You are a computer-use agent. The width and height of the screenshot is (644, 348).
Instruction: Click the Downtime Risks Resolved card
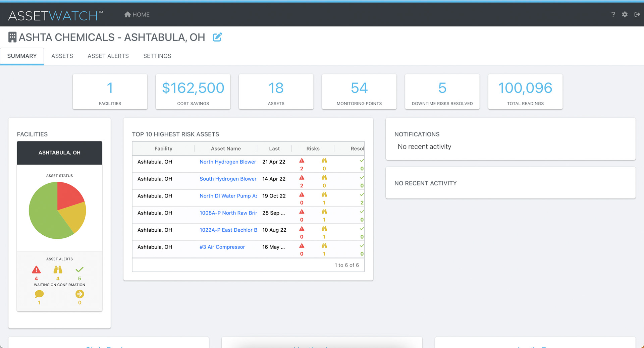pos(442,92)
